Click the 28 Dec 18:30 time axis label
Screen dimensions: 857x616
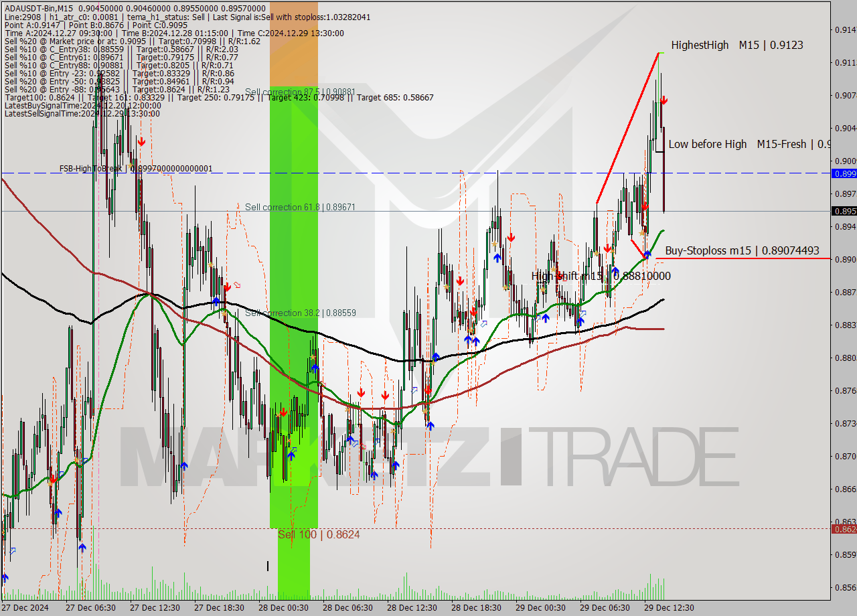pos(477,608)
